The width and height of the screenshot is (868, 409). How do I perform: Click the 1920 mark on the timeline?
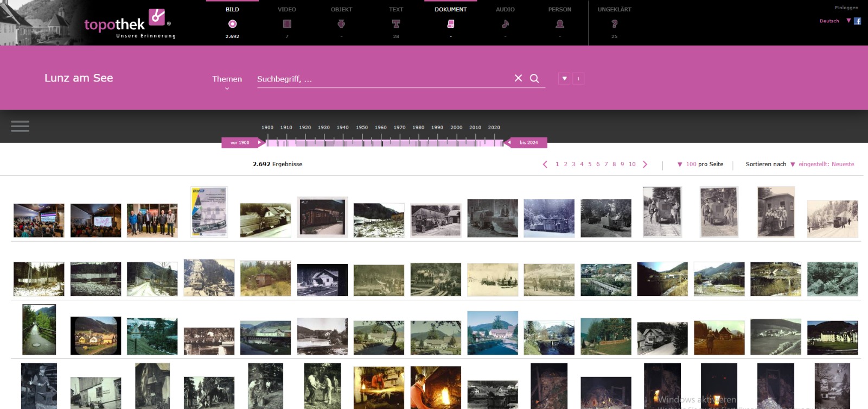pyautogui.click(x=305, y=128)
